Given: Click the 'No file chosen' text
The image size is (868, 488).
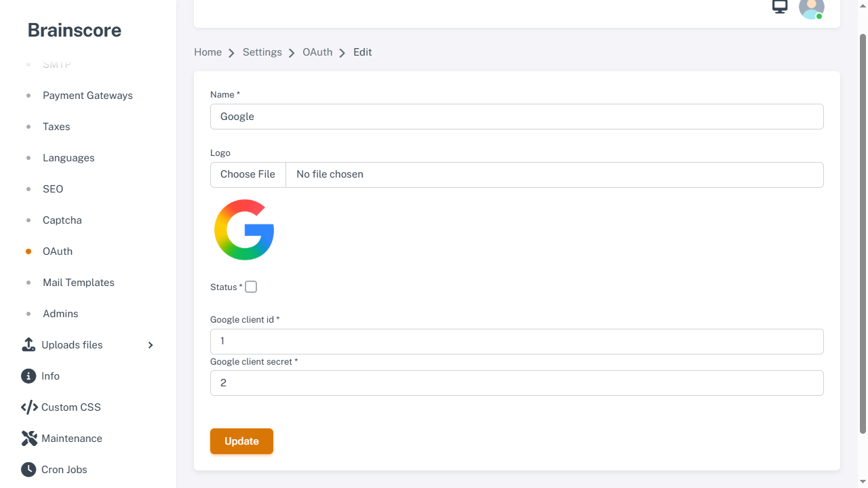Looking at the screenshot, I should click(330, 174).
